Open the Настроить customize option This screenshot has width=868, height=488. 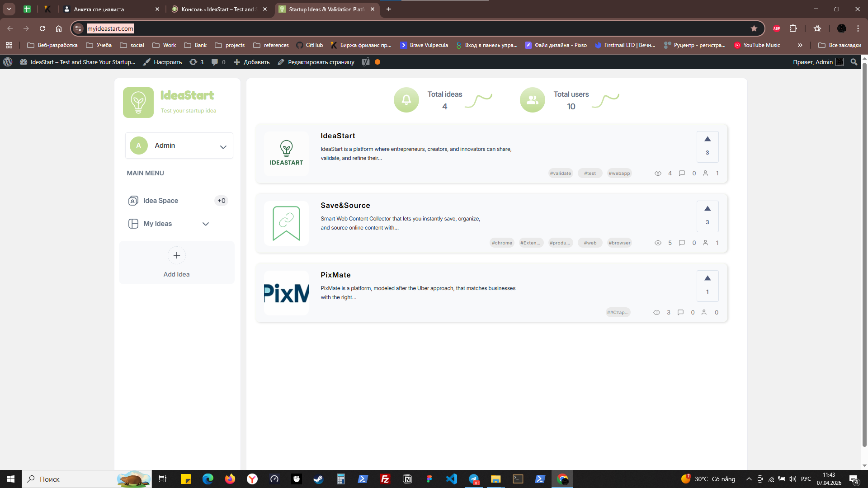(163, 62)
